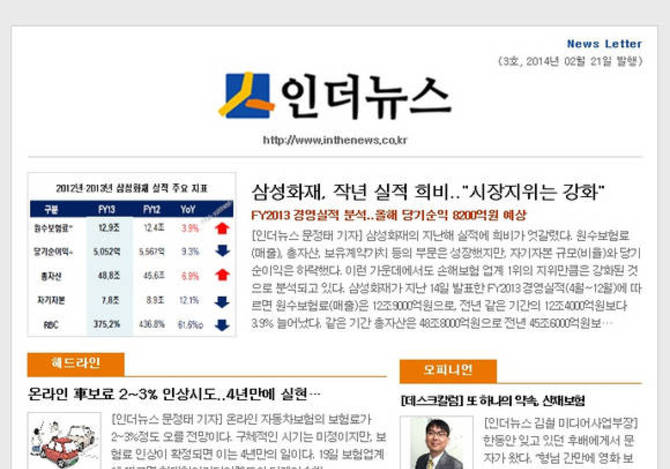The height and width of the screenshot is (469, 670).
Task: Click the 당기순이익 row label
Action: coord(53,252)
